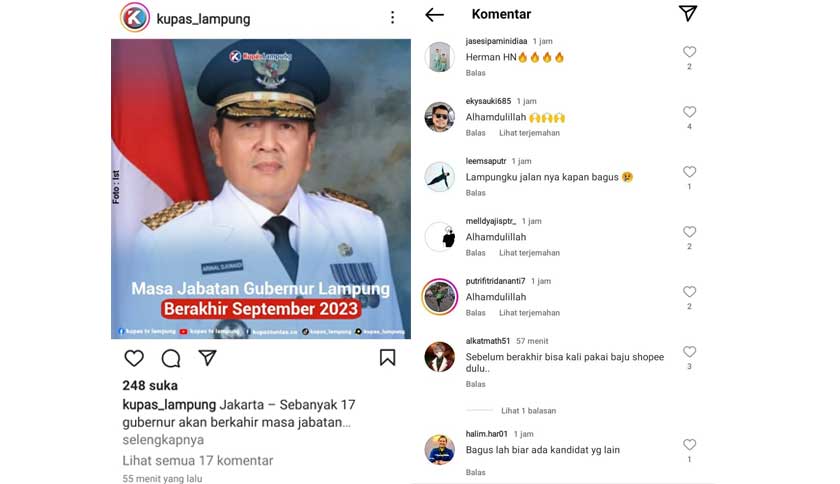Viewport: 840px width, 484px height.
Task: Like ekysauki685's Alhamdulillah comment
Action: (x=689, y=112)
